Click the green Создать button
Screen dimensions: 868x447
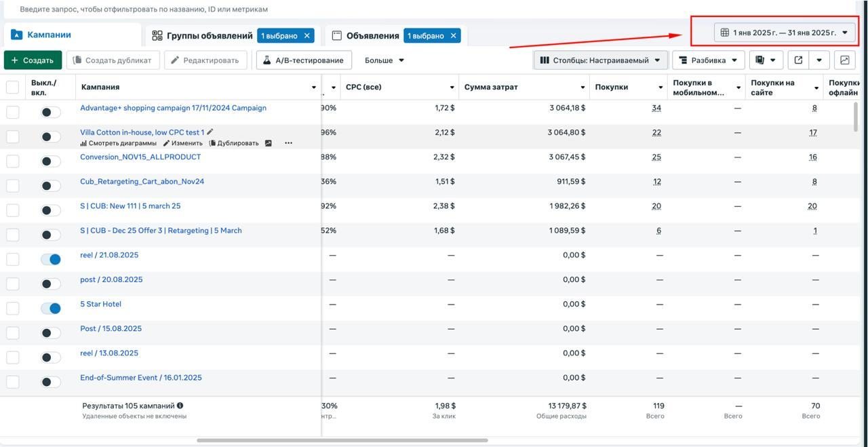(x=33, y=60)
